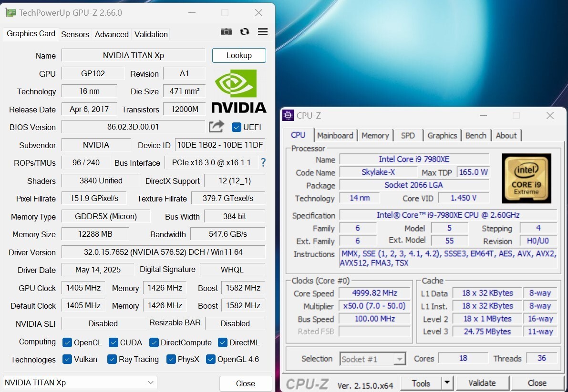Screen dimensions: 568x392
Task: Click the Intel Core i9 Extreme badge
Action: (527, 178)
